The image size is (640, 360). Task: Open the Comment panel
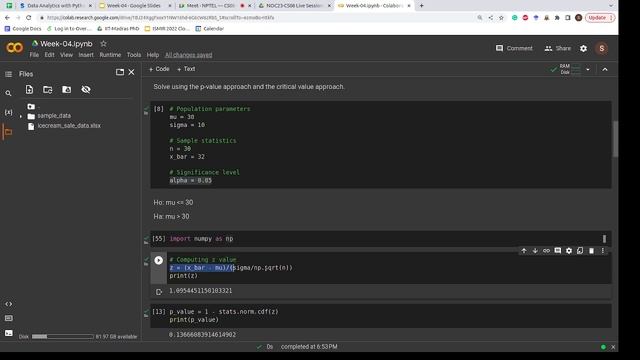[x=514, y=48]
